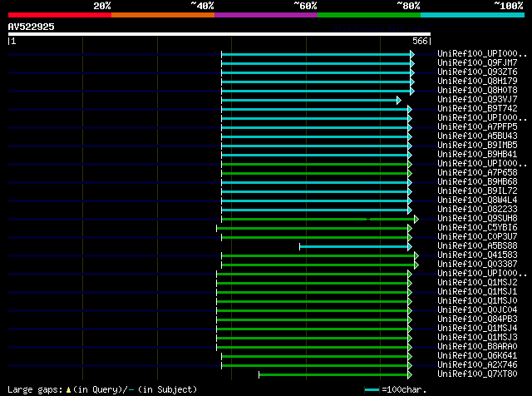Select label UniRef100_Q1MSJ2
532x396 pixels.
[477, 283]
